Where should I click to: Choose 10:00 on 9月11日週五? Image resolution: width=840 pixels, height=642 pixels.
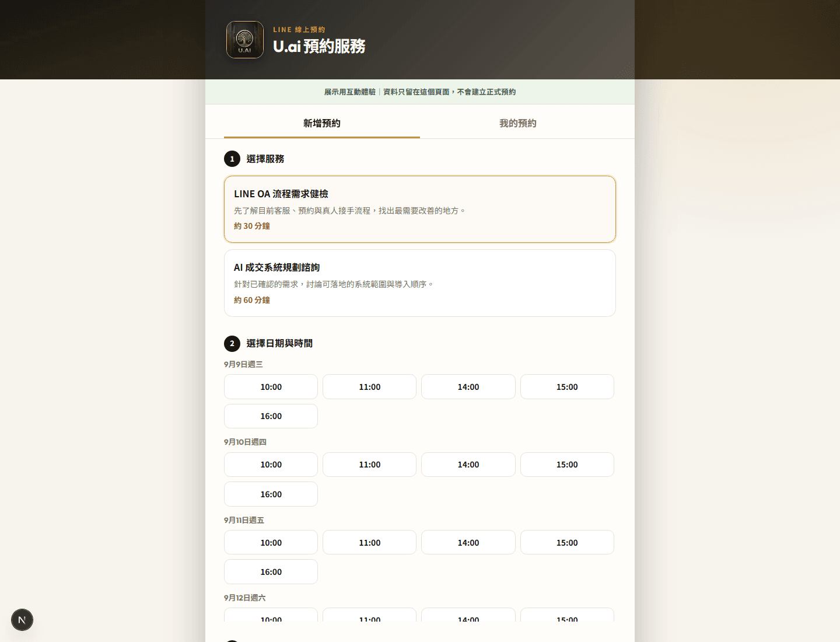click(x=271, y=543)
